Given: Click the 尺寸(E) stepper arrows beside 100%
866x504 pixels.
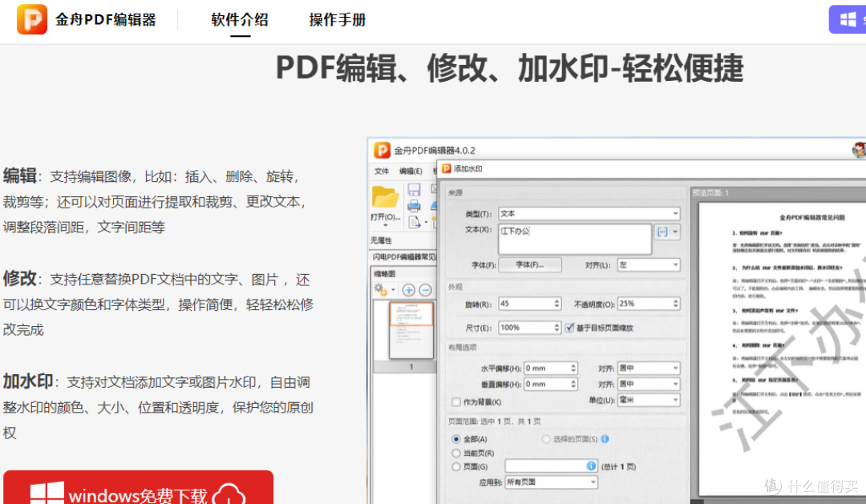Looking at the screenshot, I should (x=556, y=328).
